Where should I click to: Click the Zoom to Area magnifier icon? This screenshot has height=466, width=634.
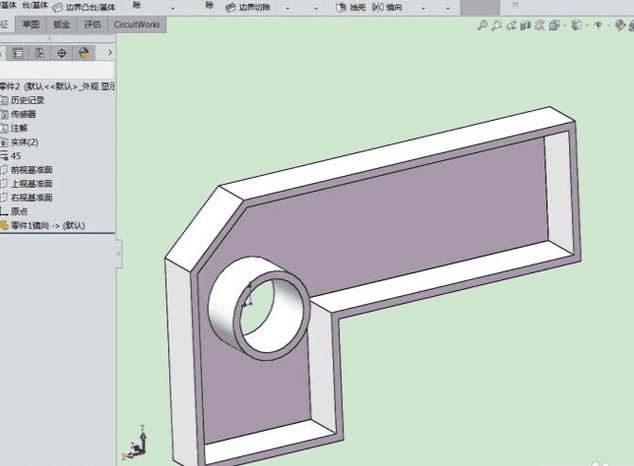coord(496,25)
